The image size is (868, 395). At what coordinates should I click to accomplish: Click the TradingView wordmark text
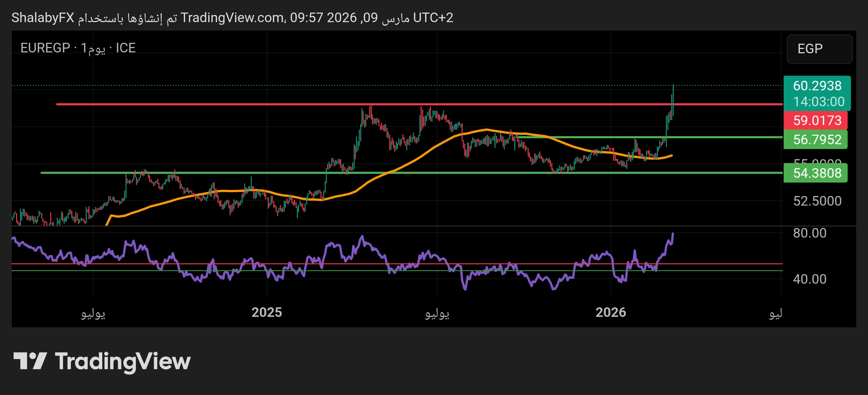(x=123, y=361)
